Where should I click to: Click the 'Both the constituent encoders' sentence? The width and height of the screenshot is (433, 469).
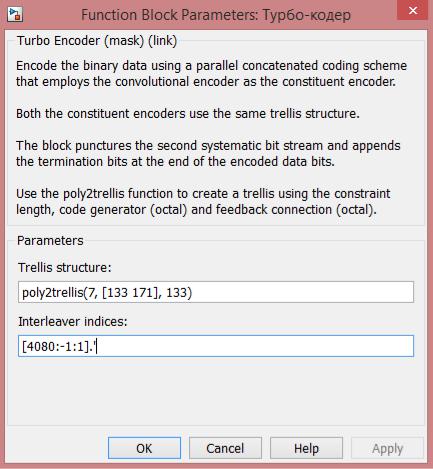188,113
